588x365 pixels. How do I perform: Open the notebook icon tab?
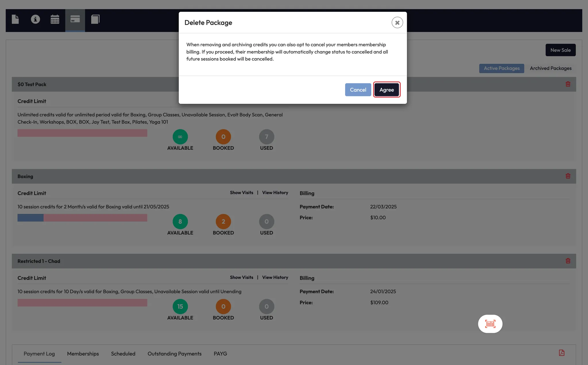coord(95,19)
